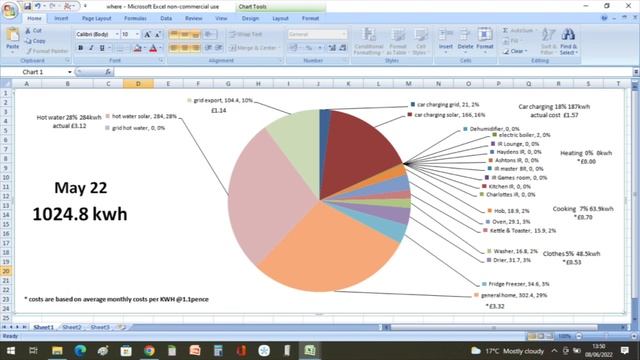
Task: Open File Explorer from the taskbar
Action: [57, 351]
